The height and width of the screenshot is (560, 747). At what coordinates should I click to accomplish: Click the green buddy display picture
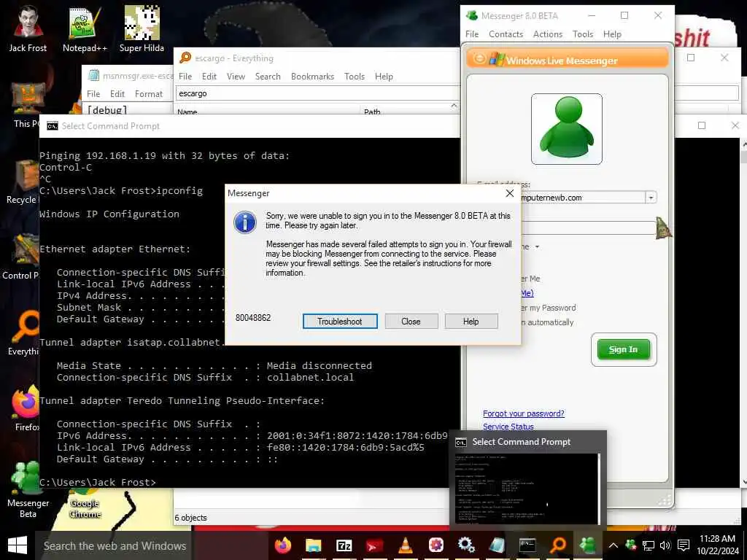566,128
